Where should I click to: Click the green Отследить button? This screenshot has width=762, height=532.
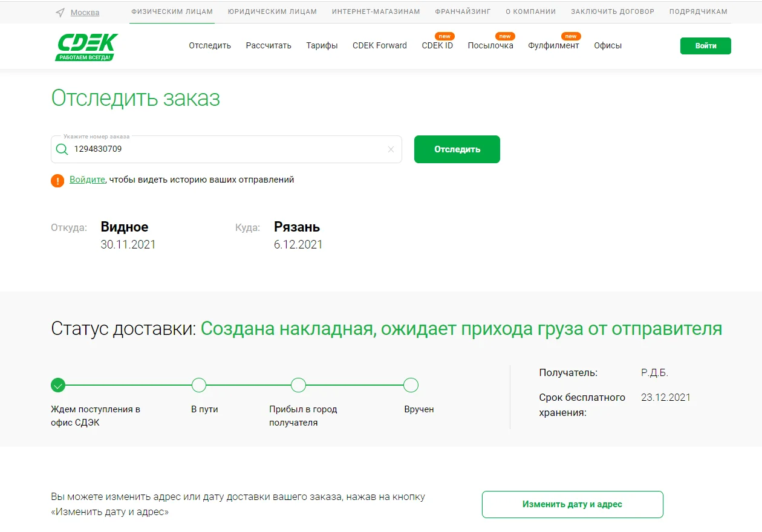tap(457, 149)
